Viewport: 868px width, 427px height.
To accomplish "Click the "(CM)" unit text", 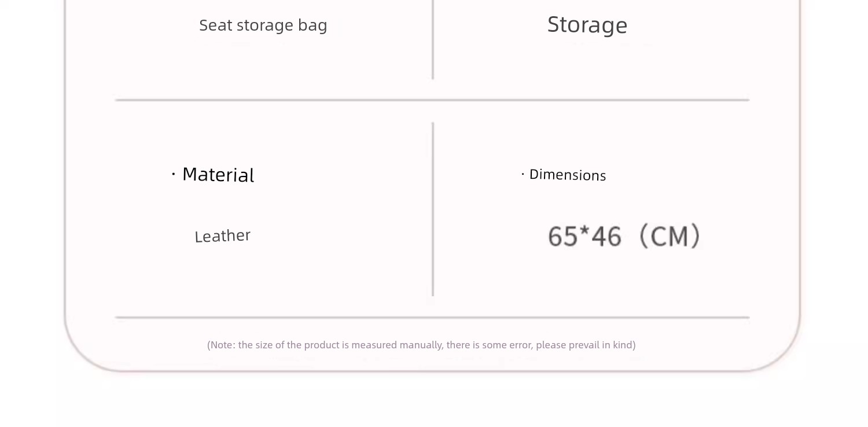I will coord(670,237).
